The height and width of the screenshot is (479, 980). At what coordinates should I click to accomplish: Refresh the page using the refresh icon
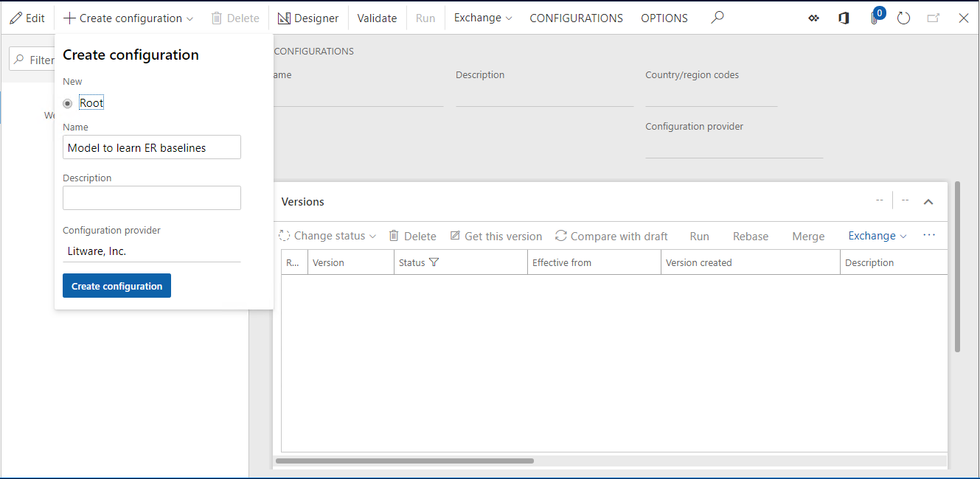point(903,18)
